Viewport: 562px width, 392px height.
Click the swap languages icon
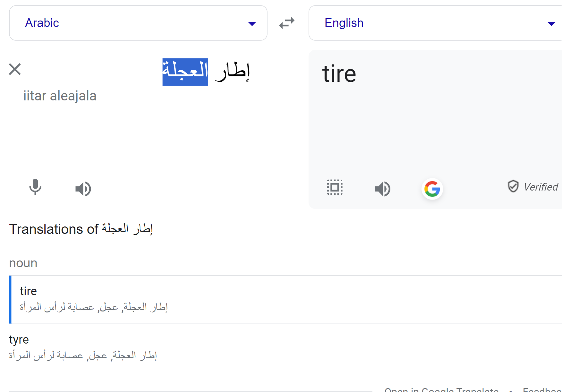pos(286,23)
